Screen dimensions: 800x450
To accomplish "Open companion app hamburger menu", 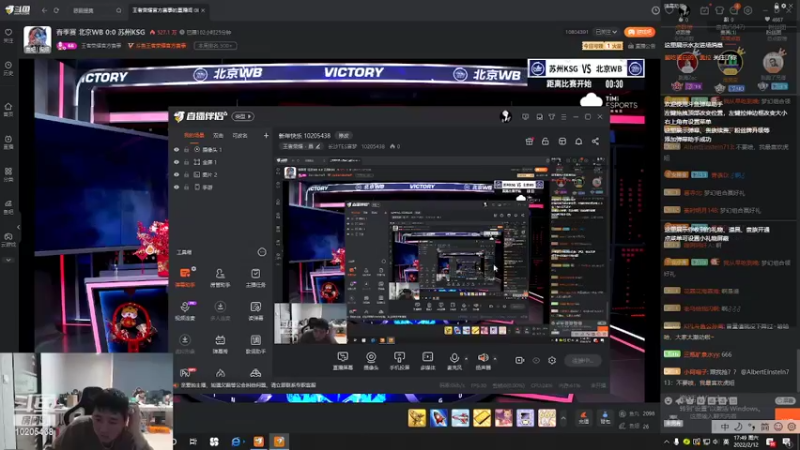I will click(564, 117).
